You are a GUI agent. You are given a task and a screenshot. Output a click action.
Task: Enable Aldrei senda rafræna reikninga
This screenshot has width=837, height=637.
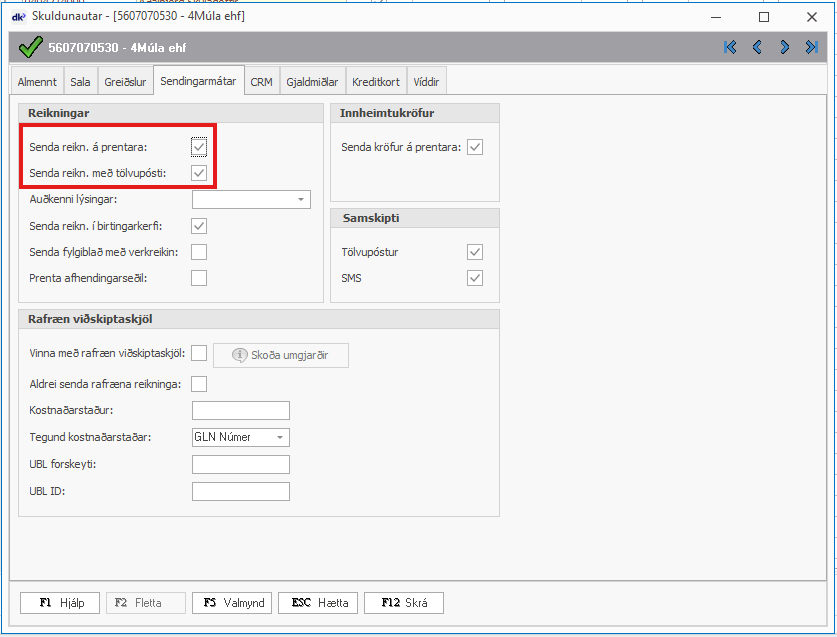[199, 384]
